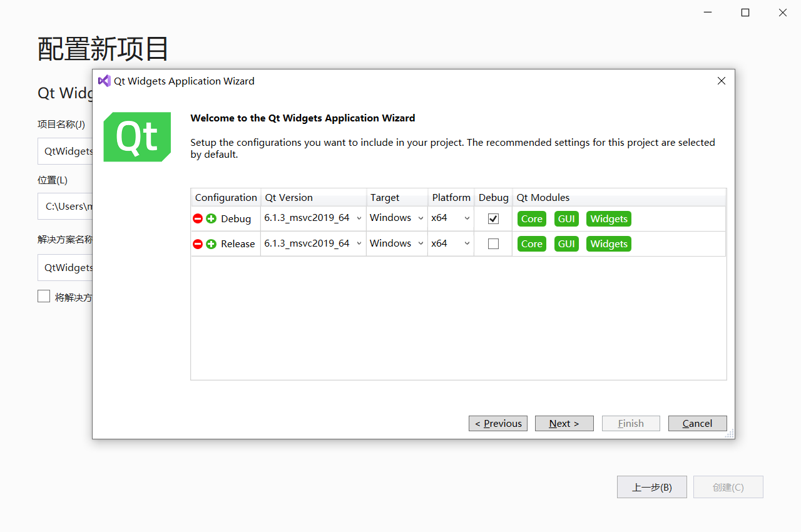Proceed with the Next button
Screen dimensions: 801x532
click(564, 423)
